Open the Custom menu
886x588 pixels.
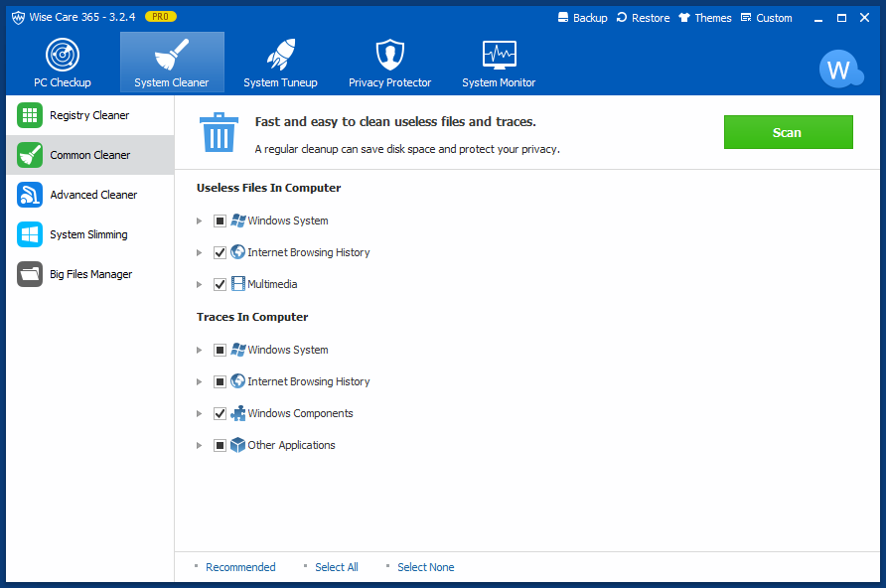tap(766, 18)
